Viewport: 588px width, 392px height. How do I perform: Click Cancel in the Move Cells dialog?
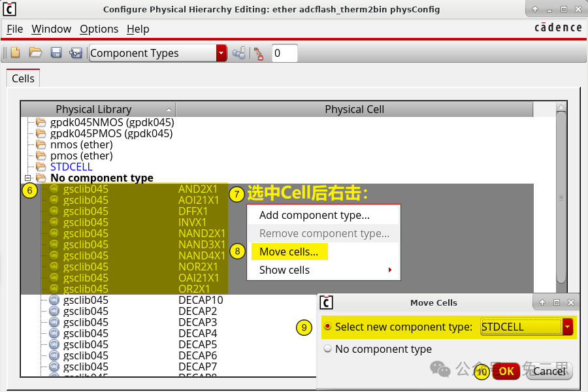click(549, 371)
